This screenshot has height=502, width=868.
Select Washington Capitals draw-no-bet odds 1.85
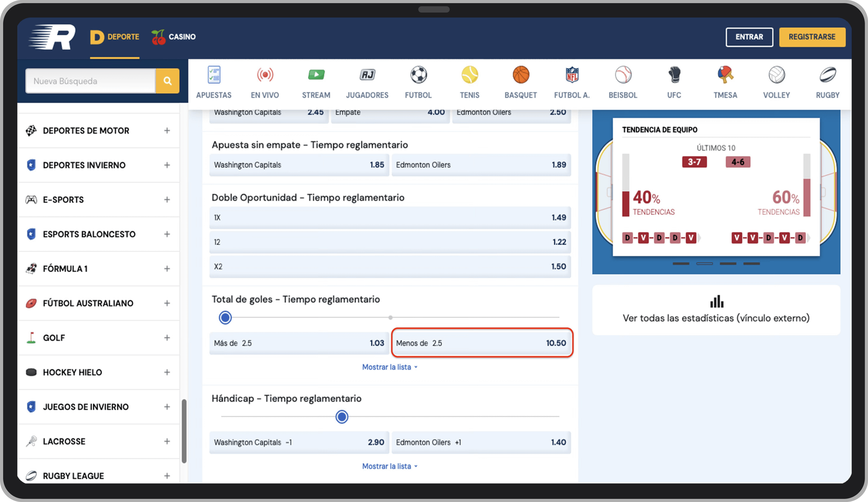click(299, 165)
